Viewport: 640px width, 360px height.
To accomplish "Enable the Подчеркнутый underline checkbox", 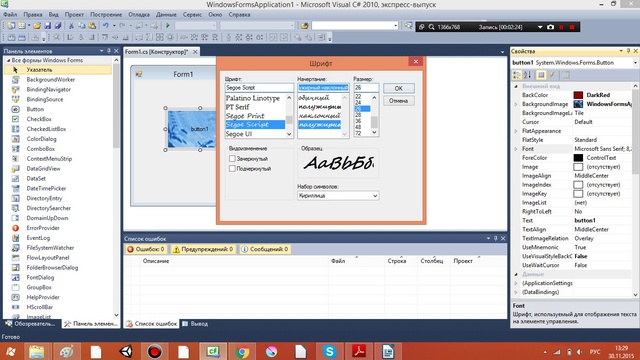I will point(232,168).
